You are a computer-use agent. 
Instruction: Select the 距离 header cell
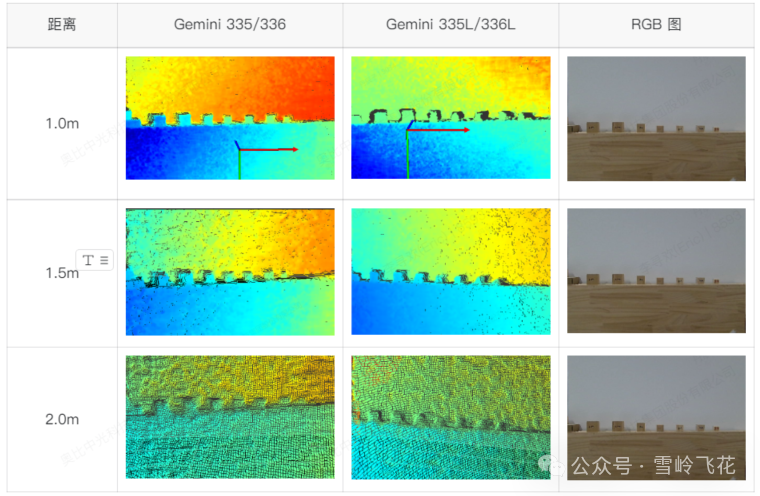(62, 24)
